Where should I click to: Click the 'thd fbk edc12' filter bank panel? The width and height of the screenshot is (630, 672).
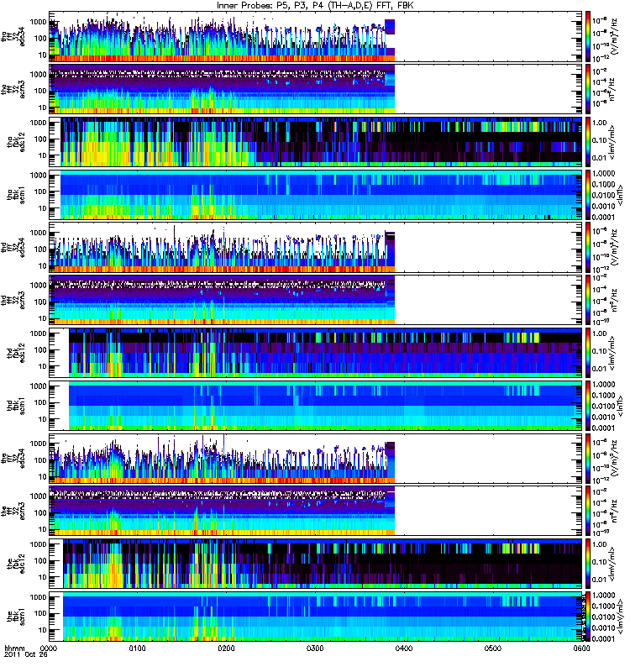pyautogui.click(x=316, y=353)
